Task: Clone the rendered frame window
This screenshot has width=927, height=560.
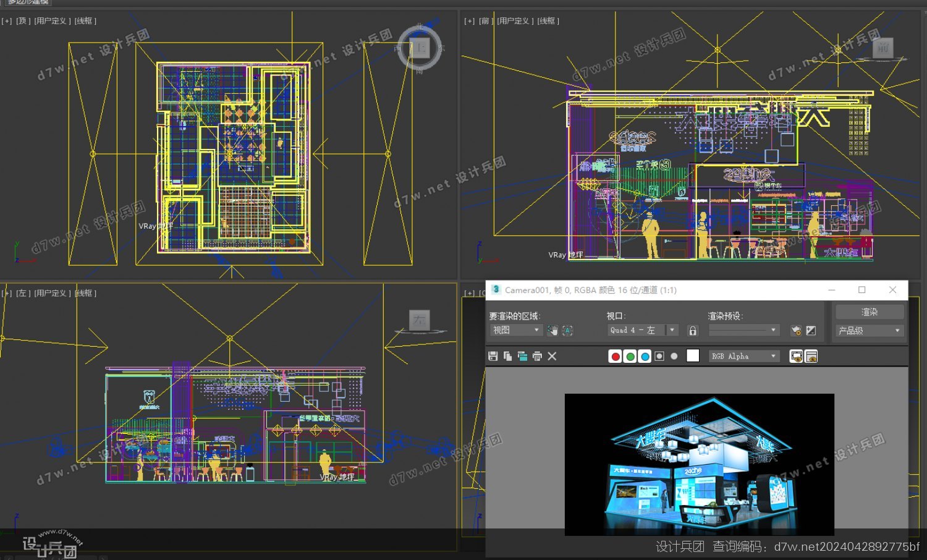Action: click(x=522, y=356)
